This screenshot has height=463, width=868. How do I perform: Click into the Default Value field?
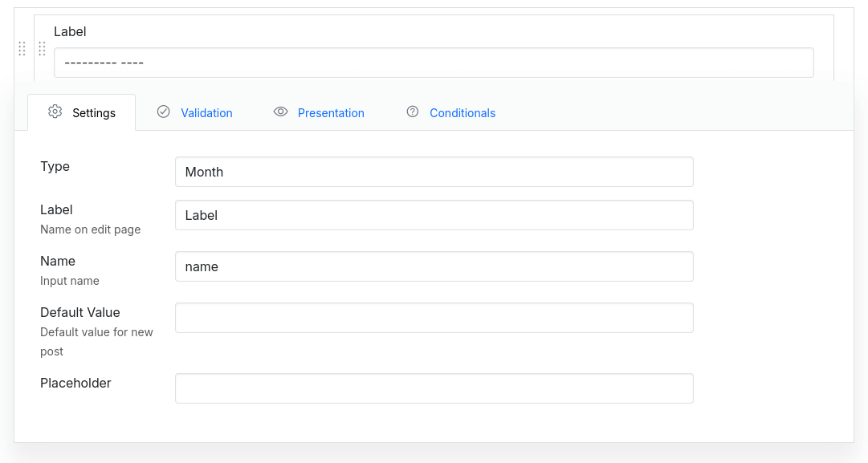(x=434, y=318)
